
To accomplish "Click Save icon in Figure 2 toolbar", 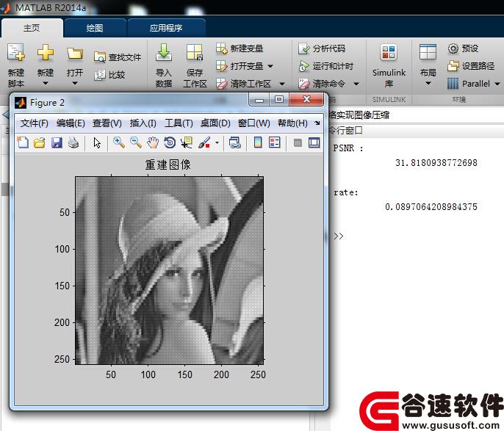I will pos(57,142).
